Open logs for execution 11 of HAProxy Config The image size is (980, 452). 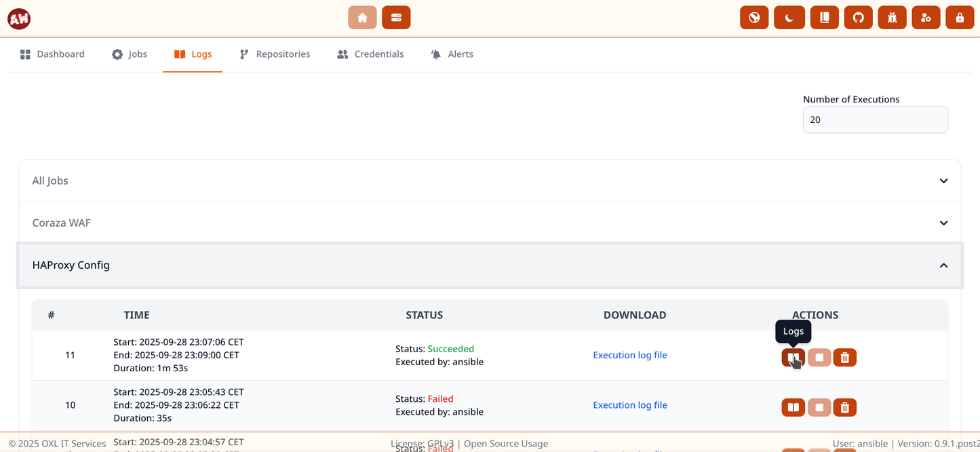(793, 357)
